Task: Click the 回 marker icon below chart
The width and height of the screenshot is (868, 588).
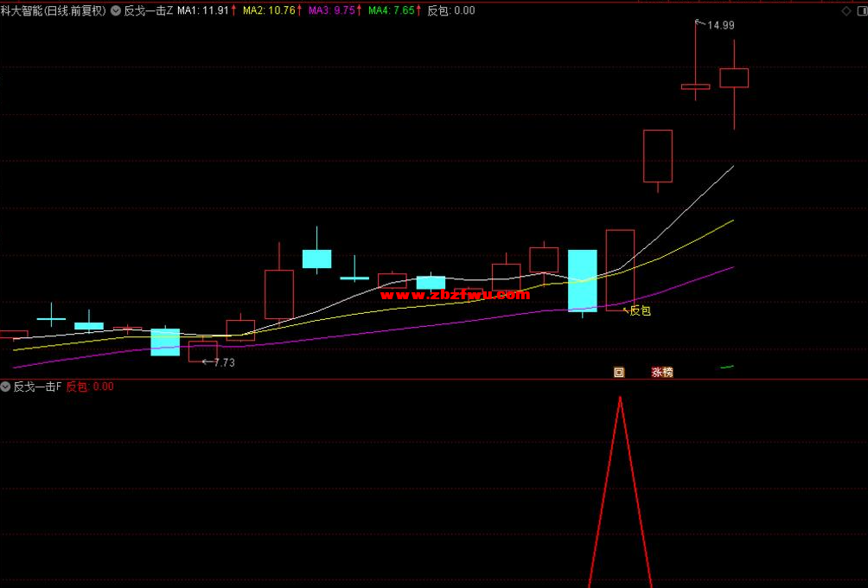Action: click(619, 373)
